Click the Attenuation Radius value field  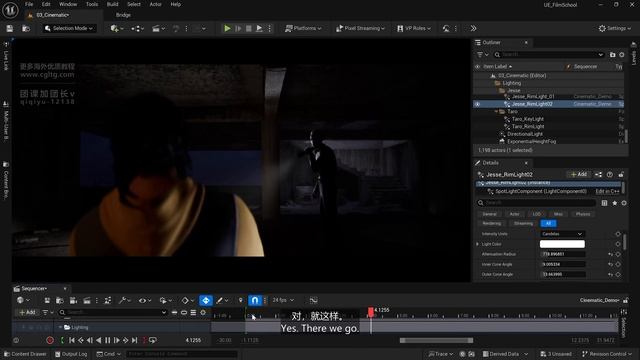tap(563, 254)
